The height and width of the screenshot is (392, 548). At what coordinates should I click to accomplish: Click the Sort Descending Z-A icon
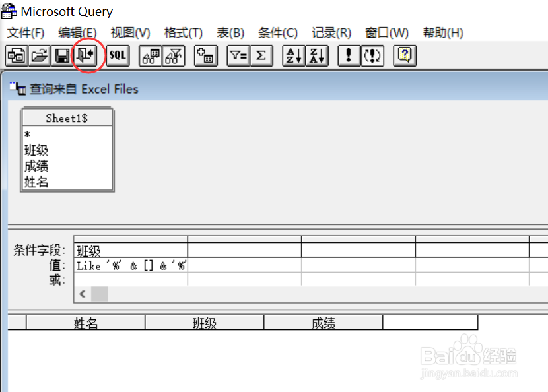[317, 55]
